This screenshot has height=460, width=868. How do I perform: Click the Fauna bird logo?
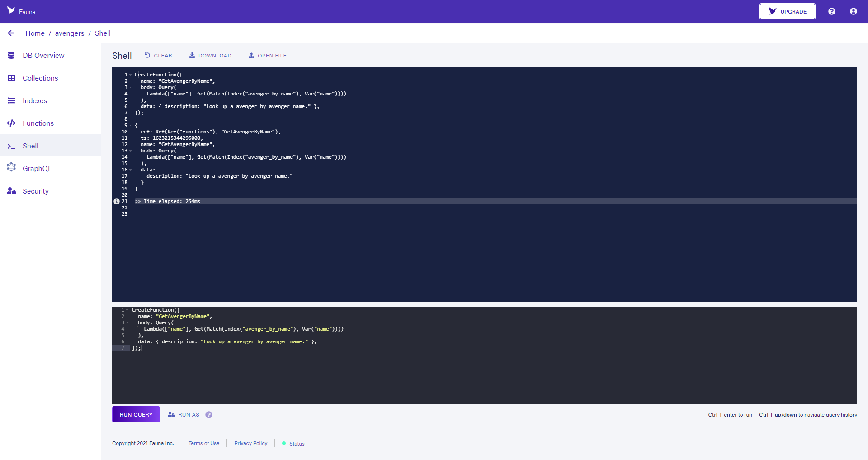click(11, 10)
